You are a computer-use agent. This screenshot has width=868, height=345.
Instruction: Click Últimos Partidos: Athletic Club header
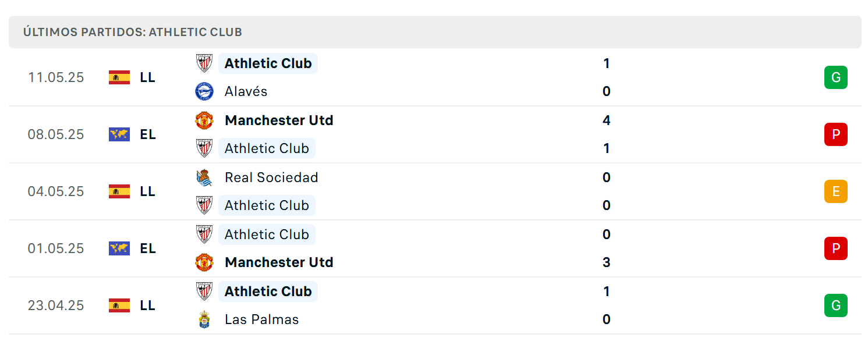pyautogui.click(x=133, y=32)
